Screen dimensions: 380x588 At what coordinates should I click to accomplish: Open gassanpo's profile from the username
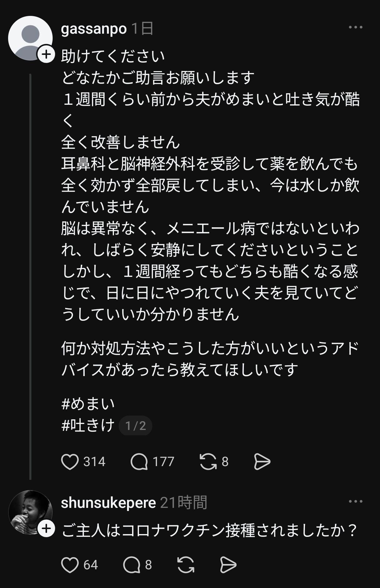point(94,29)
